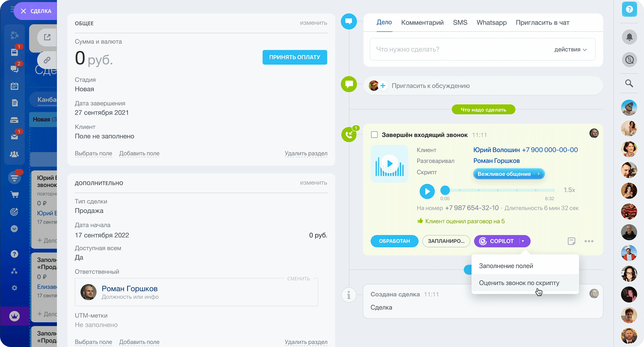The height and width of the screenshot is (347, 644).
Task: Click the notifications bell icon
Action: pos(629,37)
